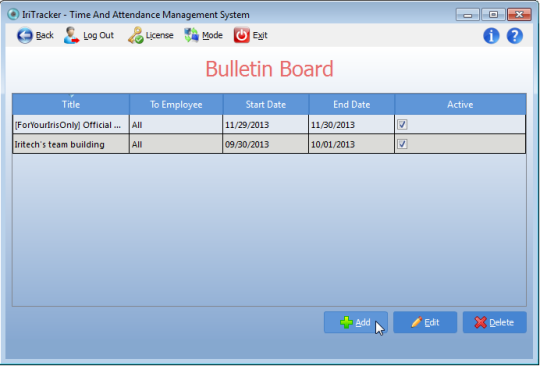Sort by To Employee column header
Viewport: 540px width, 366px height.
tap(176, 104)
